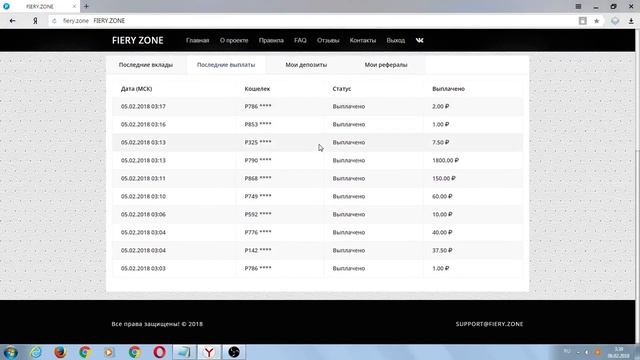Open the VK social icon in navigation
The width and height of the screenshot is (640, 360).
tap(419, 40)
